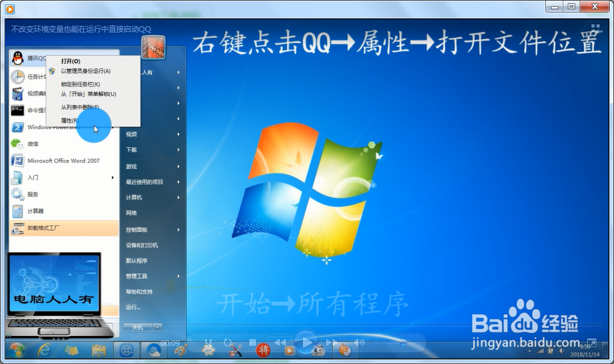Screen dimensions: 614x364
Task: Expand the 最近使用的项目 arrow
Action: pyautogui.click(x=179, y=182)
